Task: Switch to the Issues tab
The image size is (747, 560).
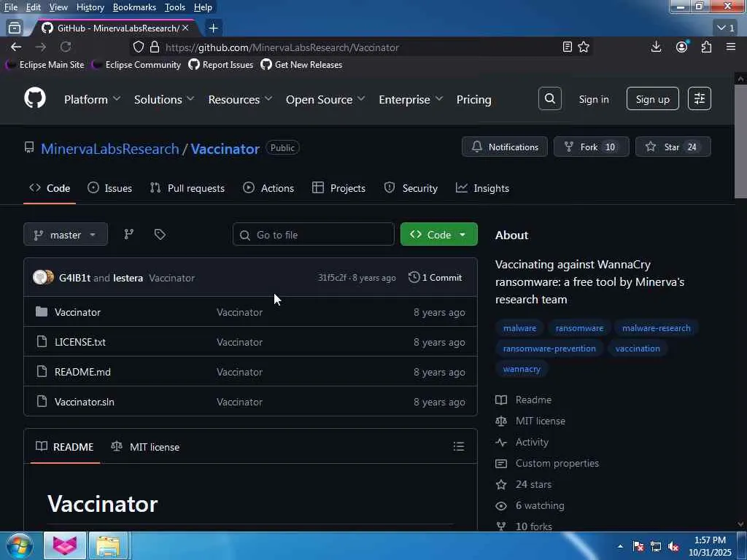Action: click(x=110, y=188)
